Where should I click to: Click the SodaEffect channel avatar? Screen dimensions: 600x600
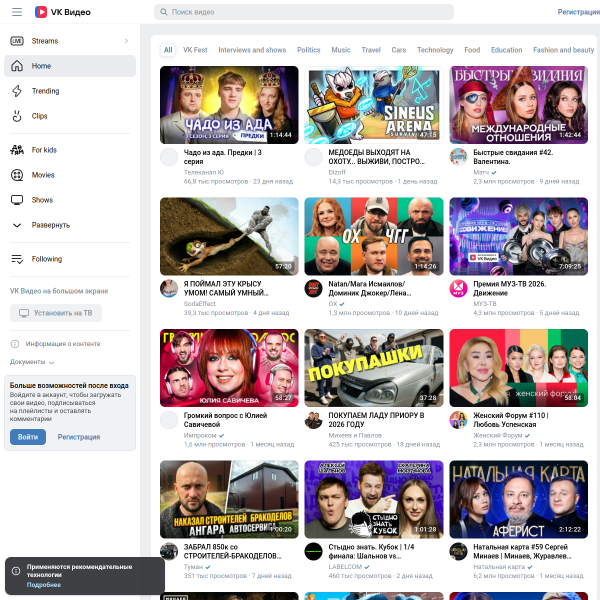pyautogui.click(x=169, y=289)
